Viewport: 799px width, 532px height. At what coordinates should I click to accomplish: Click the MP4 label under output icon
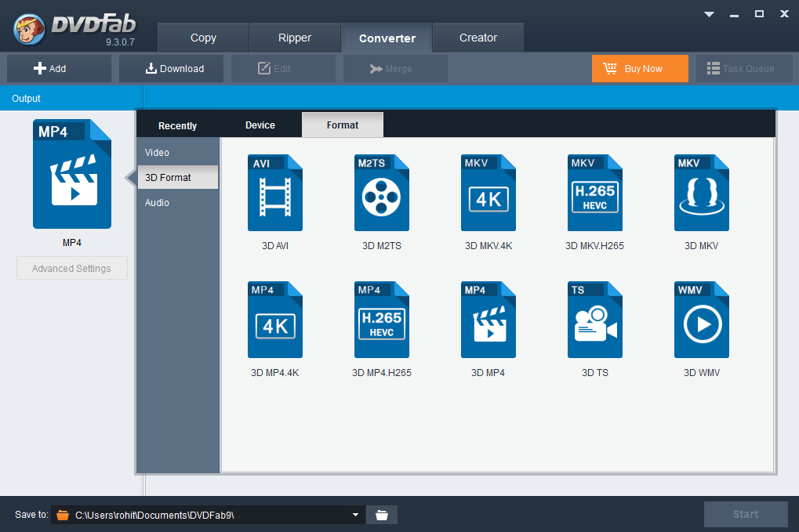pos(72,243)
